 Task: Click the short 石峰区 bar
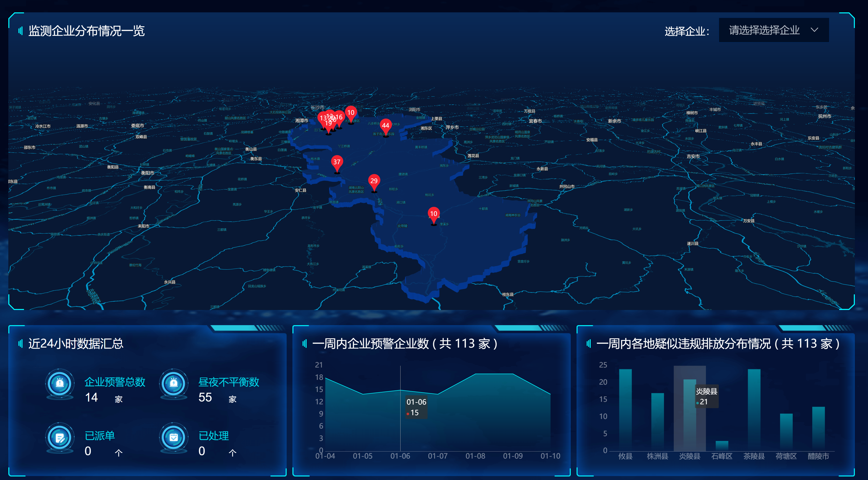(722, 446)
